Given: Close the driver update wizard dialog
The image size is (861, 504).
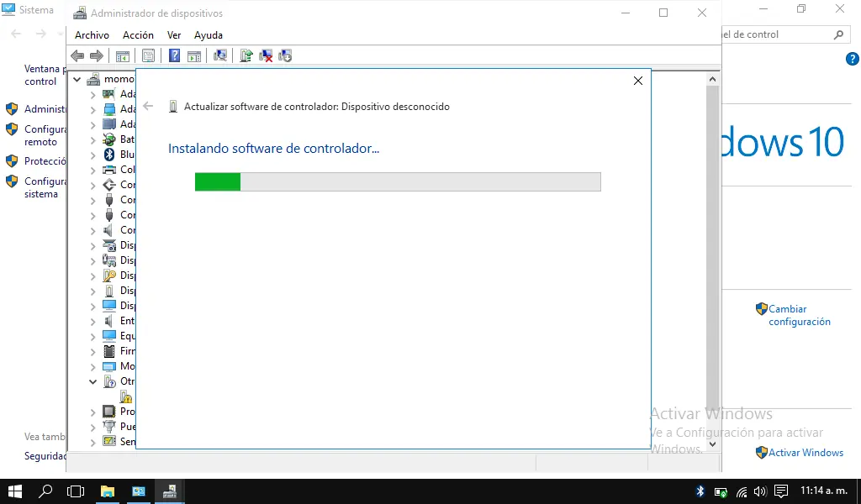Looking at the screenshot, I should click(638, 81).
